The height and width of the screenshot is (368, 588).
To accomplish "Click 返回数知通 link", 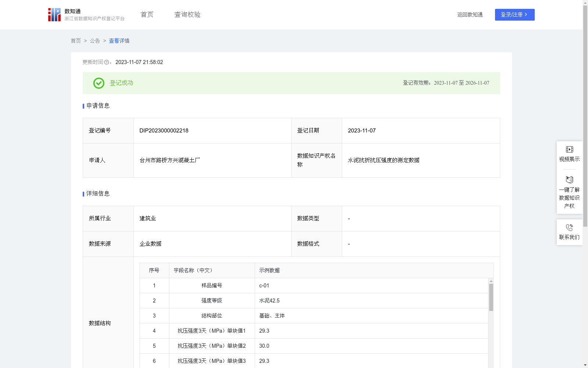I will click(470, 15).
